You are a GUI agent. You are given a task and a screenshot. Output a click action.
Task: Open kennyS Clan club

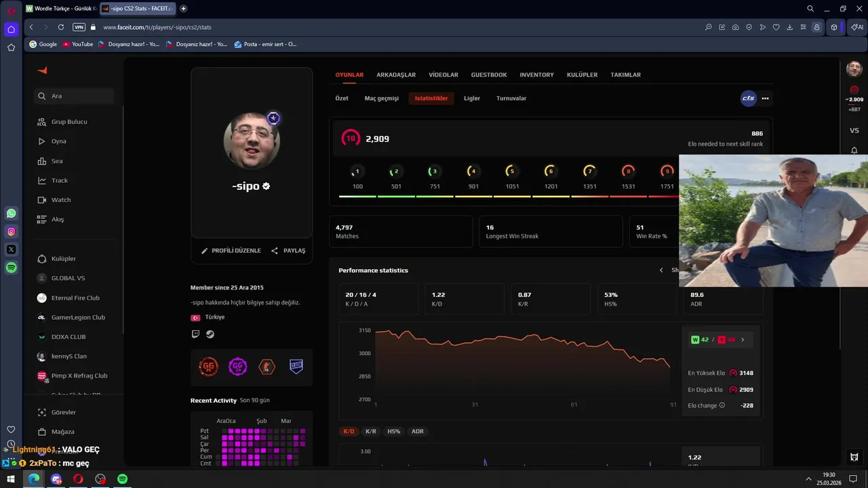[69, 357]
